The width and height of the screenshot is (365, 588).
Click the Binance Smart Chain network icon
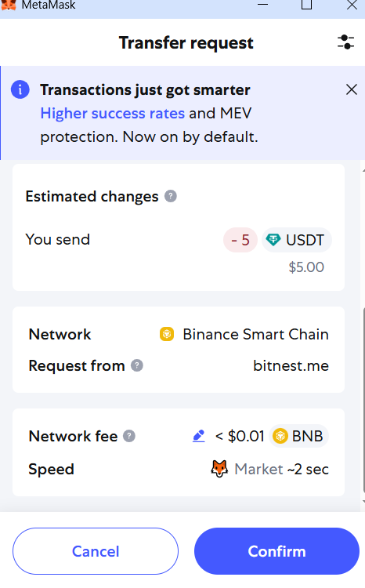[167, 334]
